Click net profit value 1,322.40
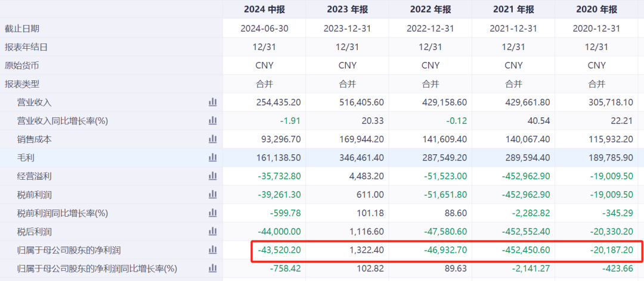This screenshot has height=281, width=644. (366, 250)
